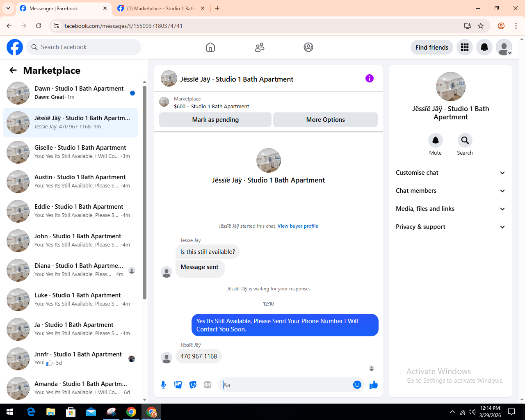The width and height of the screenshot is (525, 420).
Task: Open the View buyer profile link
Action: (298, 226)
